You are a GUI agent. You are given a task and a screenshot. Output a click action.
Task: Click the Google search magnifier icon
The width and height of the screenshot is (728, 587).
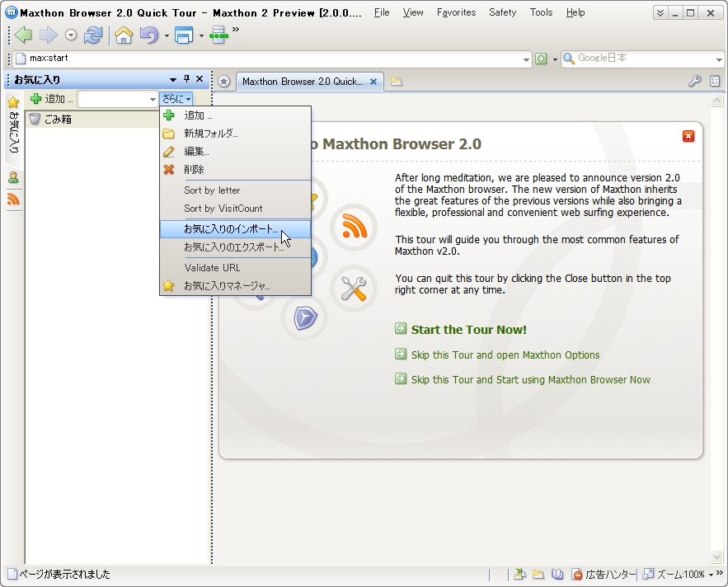[569, 58]
